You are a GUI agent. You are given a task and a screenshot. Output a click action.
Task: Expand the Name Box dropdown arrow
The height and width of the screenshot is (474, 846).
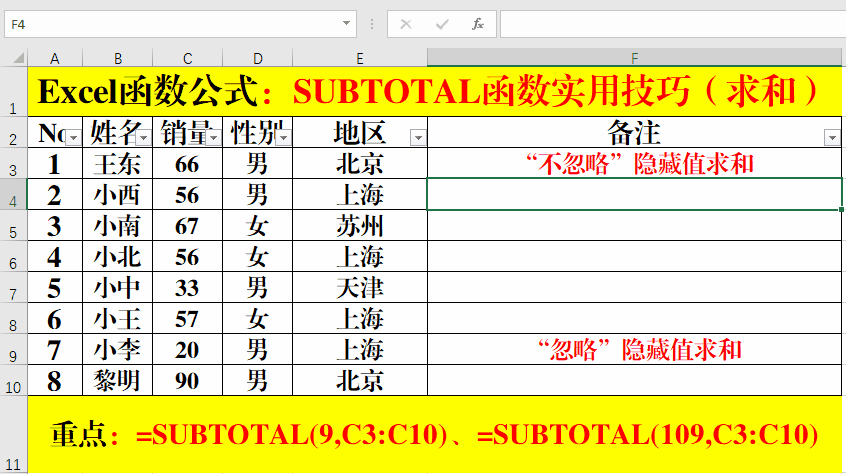[346, 24]
